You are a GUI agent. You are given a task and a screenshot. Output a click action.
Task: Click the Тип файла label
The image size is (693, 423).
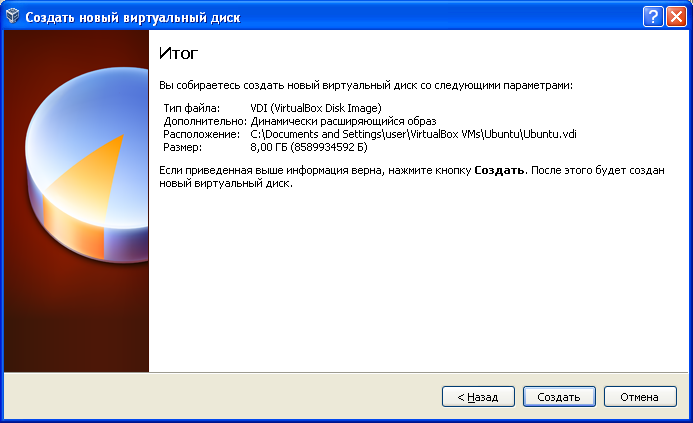(191, 108)
